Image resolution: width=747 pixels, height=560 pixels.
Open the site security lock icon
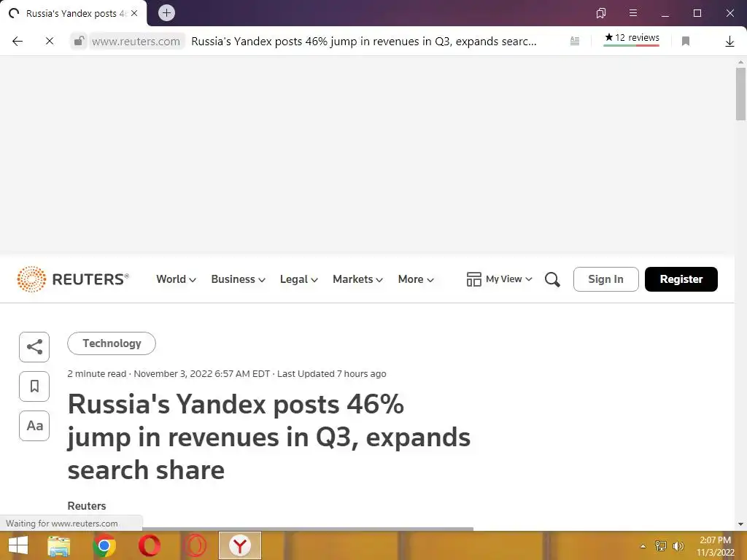79,41
